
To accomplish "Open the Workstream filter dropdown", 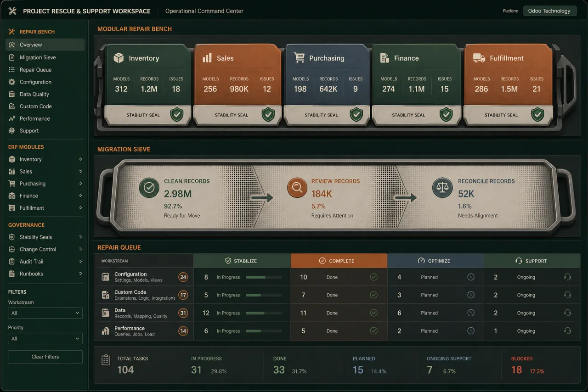I will tap(45, 313).
